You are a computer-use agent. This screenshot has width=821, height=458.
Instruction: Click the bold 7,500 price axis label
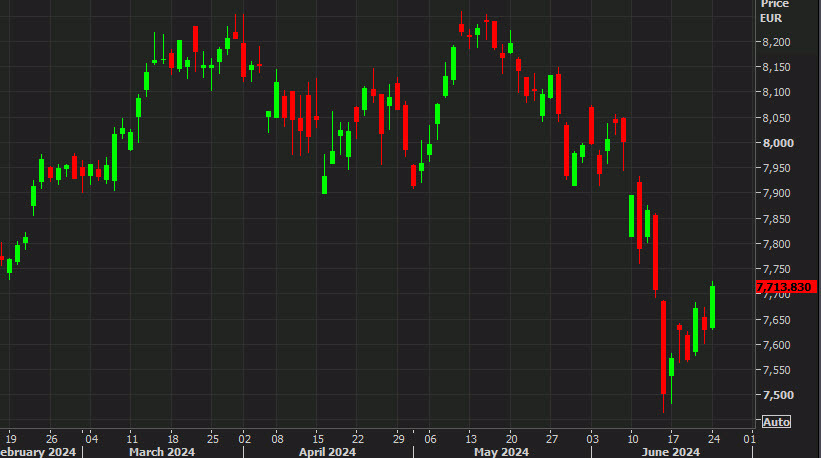778,395
